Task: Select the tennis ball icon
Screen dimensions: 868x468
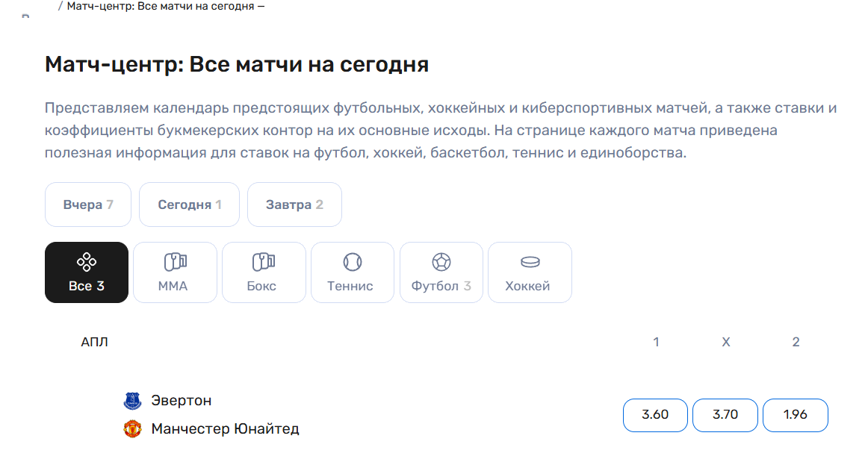Action: tap(352, 260)
